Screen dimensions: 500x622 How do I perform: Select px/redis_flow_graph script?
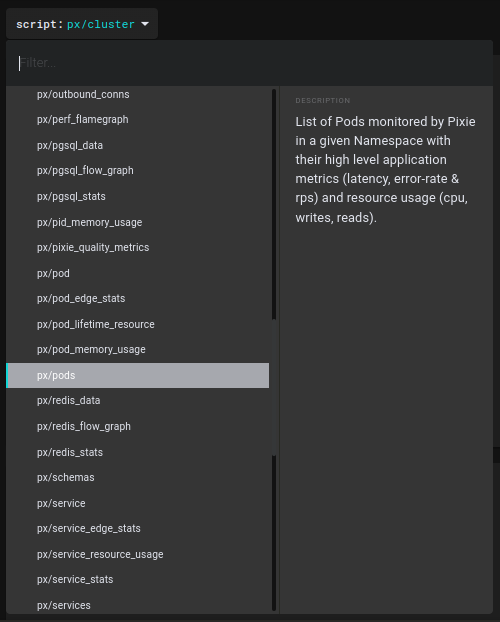[137, 426]
